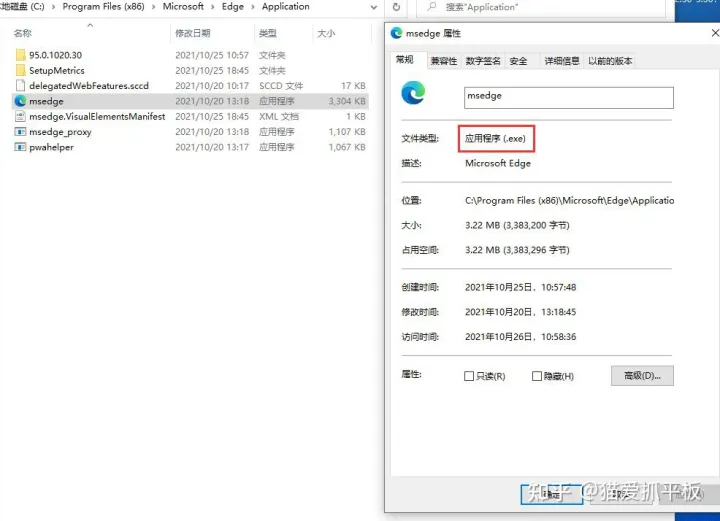Select the pwahelper file name
This screenshot has width=720, height=521.
click(51, 147)
